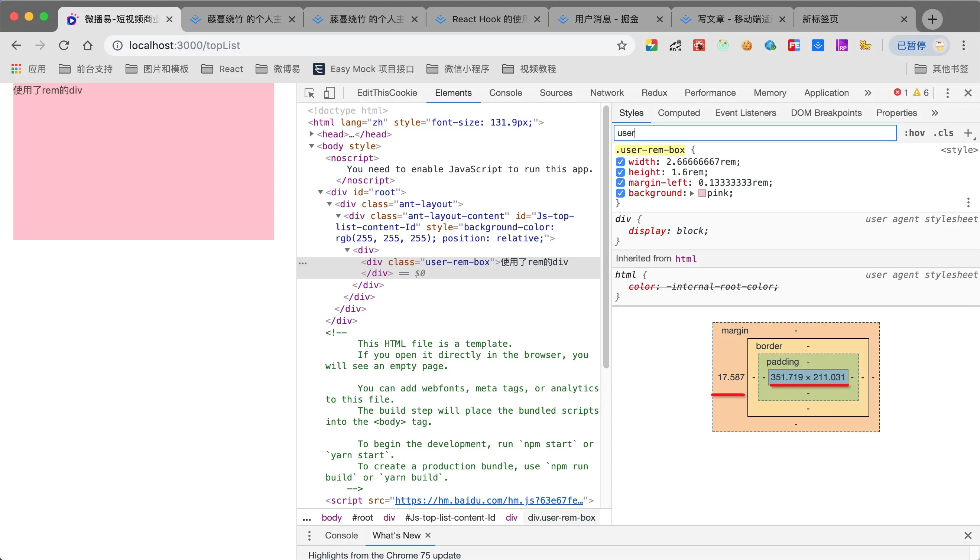The width and height of the screenshot is (980, 560).
Task: Click the home icon in toolbar
Action: click(x=88, y=45)
